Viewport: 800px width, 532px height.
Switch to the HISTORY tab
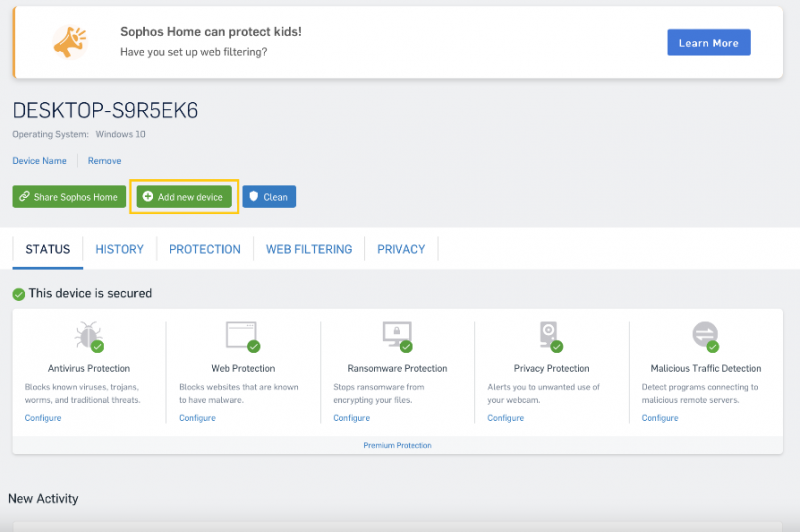(x=119, y=249)
